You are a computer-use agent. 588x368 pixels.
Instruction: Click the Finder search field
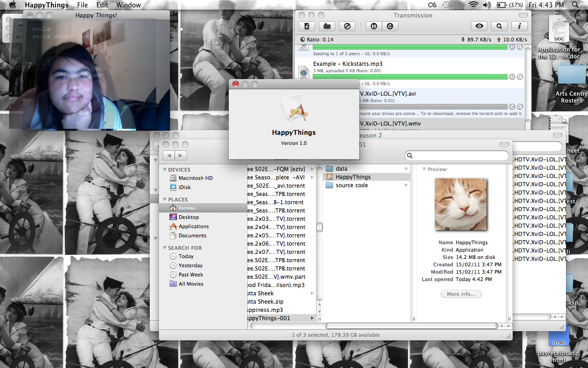(x=457, y=155)
